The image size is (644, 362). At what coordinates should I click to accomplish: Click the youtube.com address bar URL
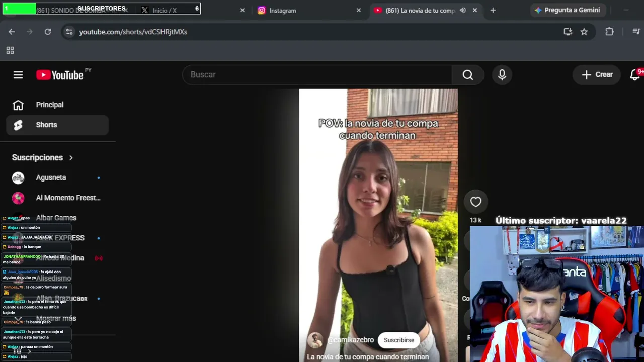coord(133,32)
